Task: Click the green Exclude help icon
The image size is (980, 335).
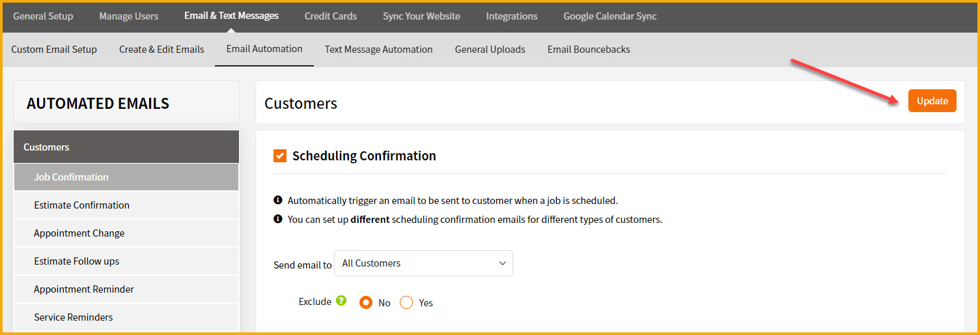Action: 341,301
